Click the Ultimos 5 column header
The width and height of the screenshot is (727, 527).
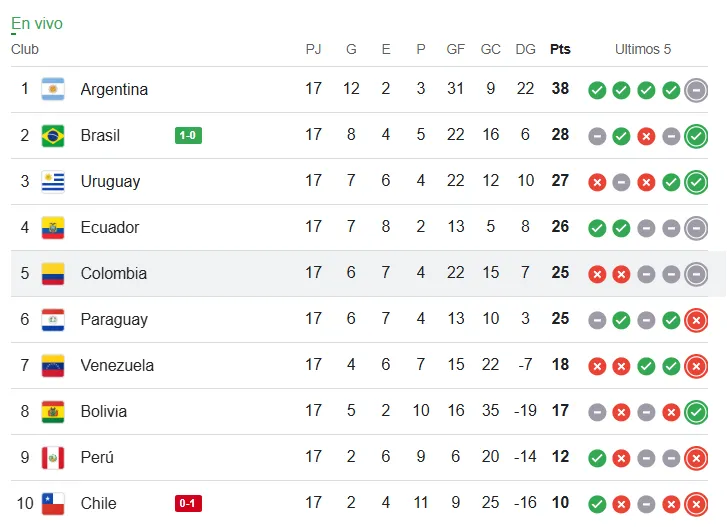coord(643,49)
